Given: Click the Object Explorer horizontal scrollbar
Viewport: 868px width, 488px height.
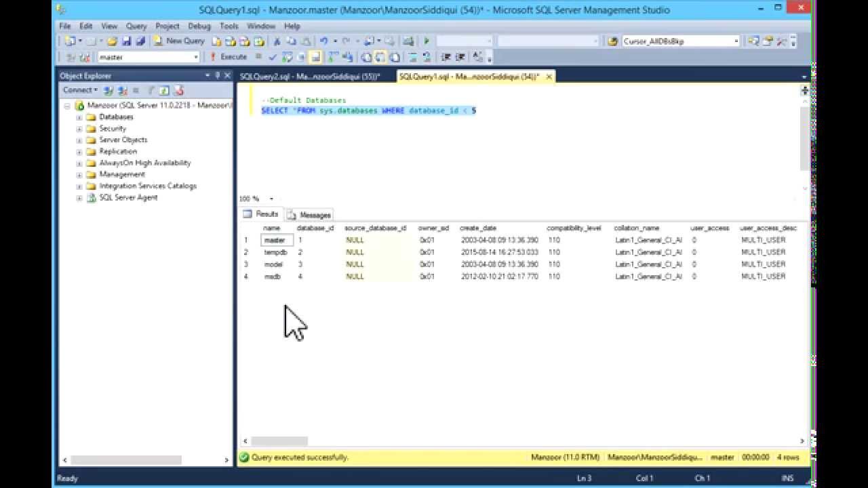Looking at the screenshot, I should tap(126, 460).
